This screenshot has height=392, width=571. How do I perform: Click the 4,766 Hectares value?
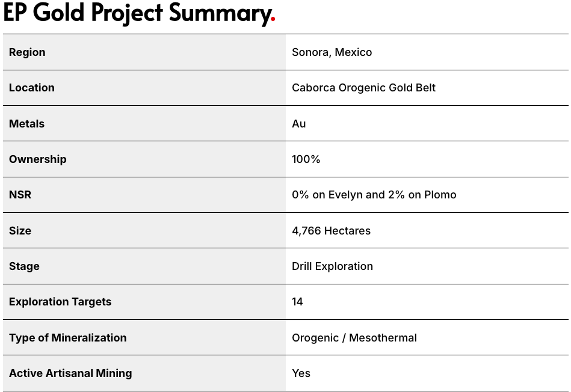tap(331, 231)
